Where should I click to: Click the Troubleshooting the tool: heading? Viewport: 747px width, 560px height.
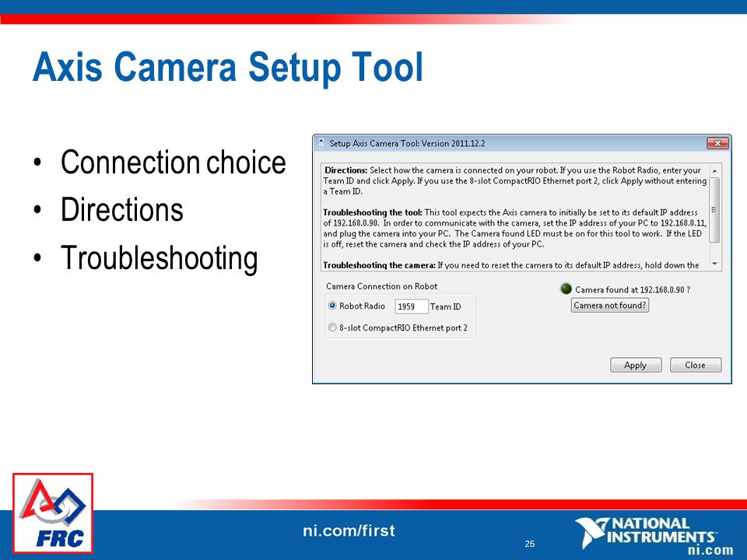[373, 212]
